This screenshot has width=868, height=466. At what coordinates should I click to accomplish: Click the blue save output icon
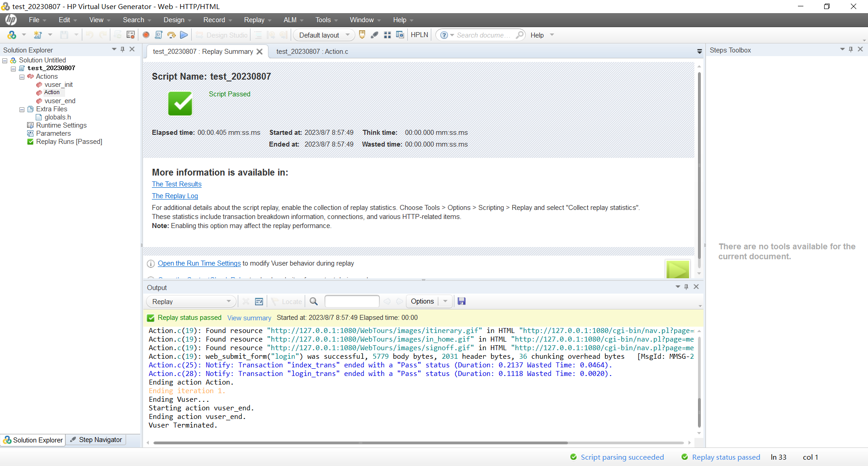coord(462,301)
